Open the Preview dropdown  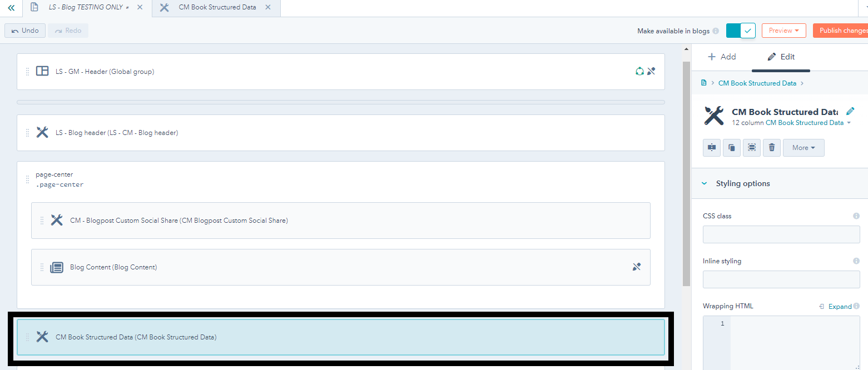coord(783,31)
